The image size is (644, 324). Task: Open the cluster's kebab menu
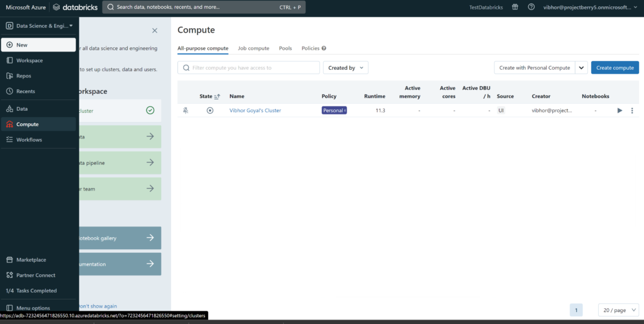point(632,111)
